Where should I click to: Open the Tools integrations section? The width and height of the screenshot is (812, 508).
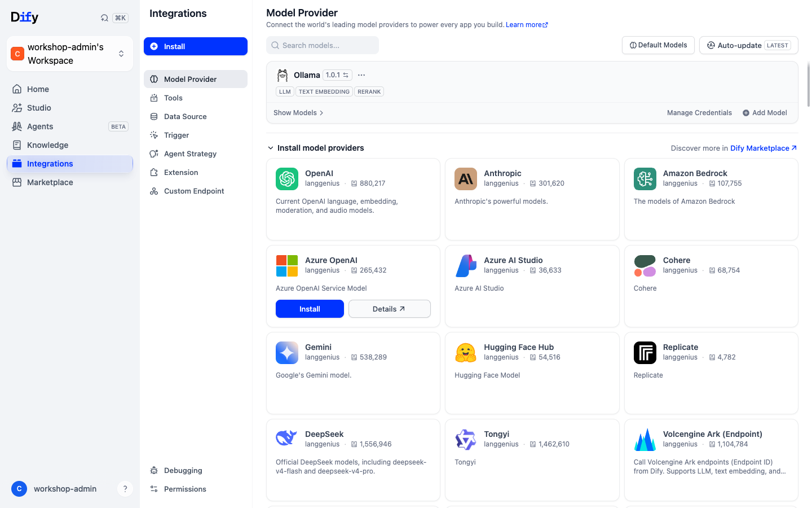tap(196, 98)
